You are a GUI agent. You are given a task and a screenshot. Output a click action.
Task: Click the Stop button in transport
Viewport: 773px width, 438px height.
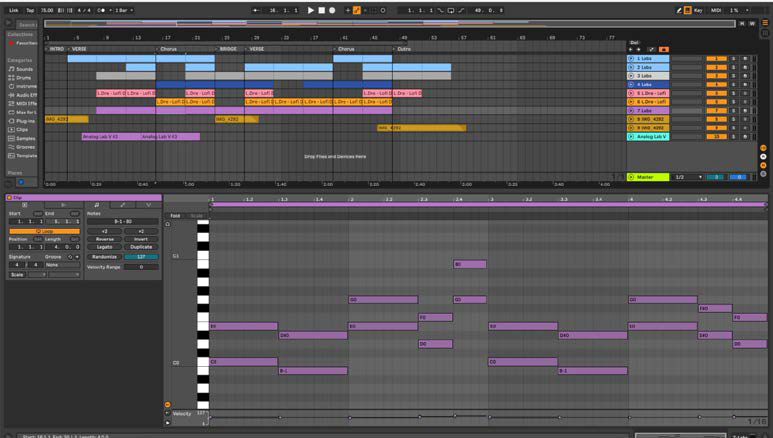pyautogui.click(x=321, y=10)
